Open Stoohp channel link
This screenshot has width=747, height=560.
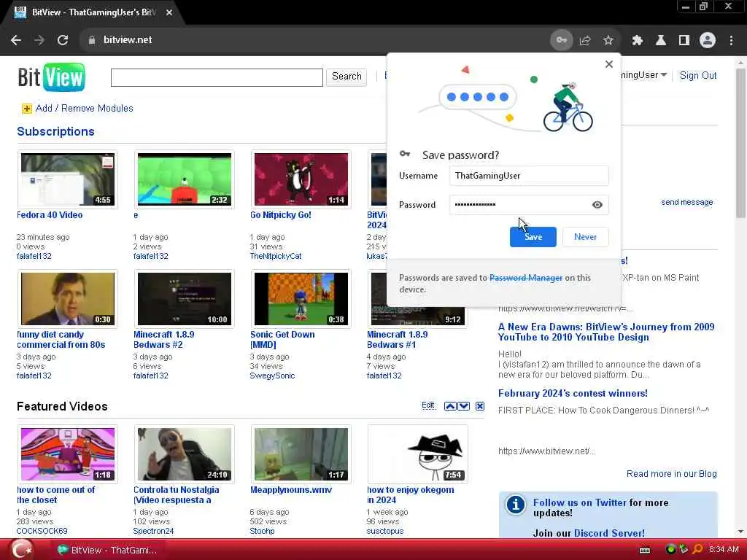click(262, 531)
